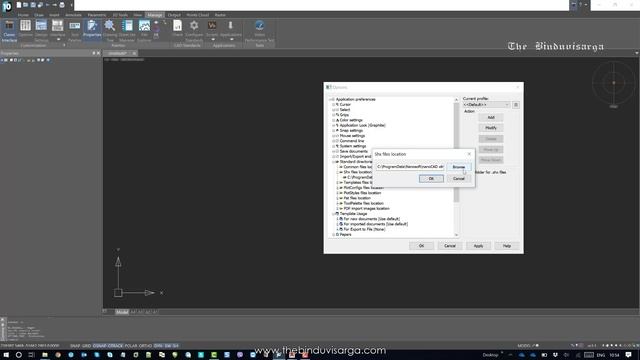Select PlotStyles files location tree item
The image size is (640, 360).
click(362, 193)
